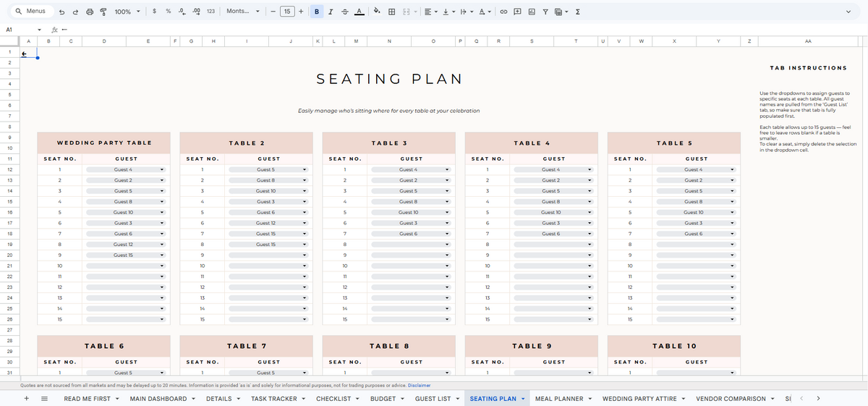The image size is (868, 406).
Task: Format as currency with dollar icon
Action: point(155,12)
